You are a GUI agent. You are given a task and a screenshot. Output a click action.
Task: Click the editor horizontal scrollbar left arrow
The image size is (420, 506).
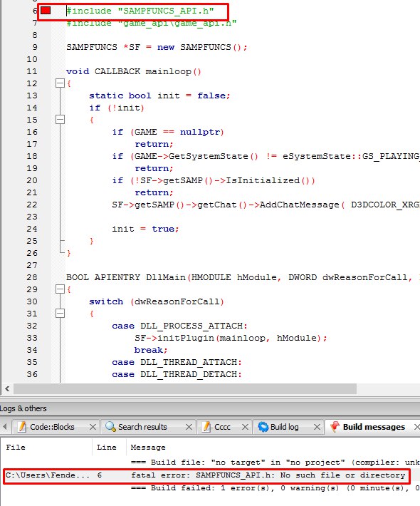(7, 389)
